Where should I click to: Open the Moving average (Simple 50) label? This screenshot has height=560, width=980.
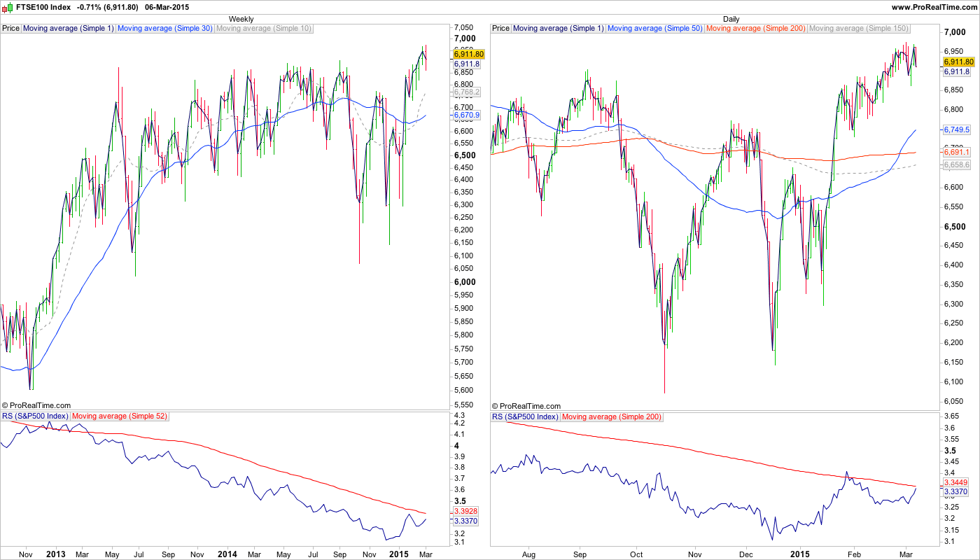point(654,29)
